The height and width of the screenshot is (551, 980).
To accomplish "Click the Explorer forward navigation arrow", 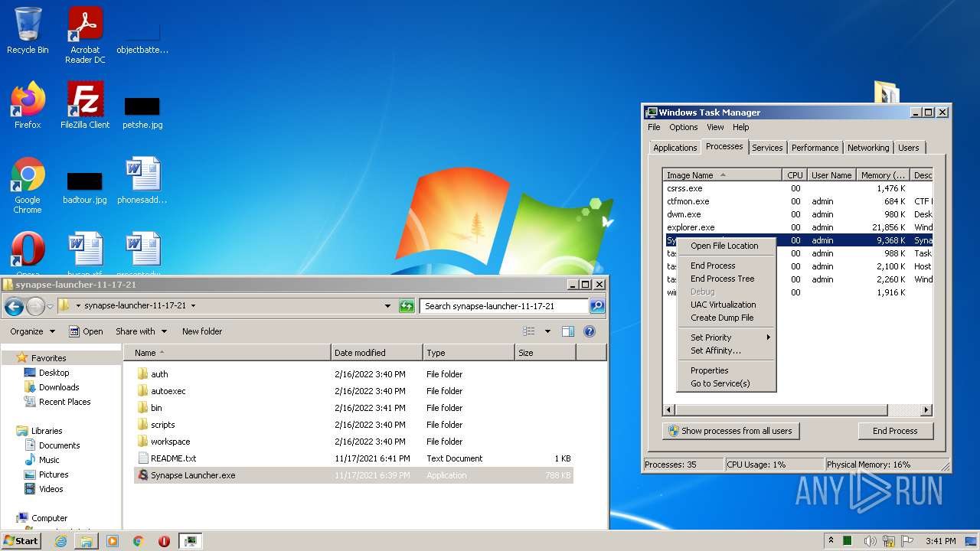I will [35, 307].
